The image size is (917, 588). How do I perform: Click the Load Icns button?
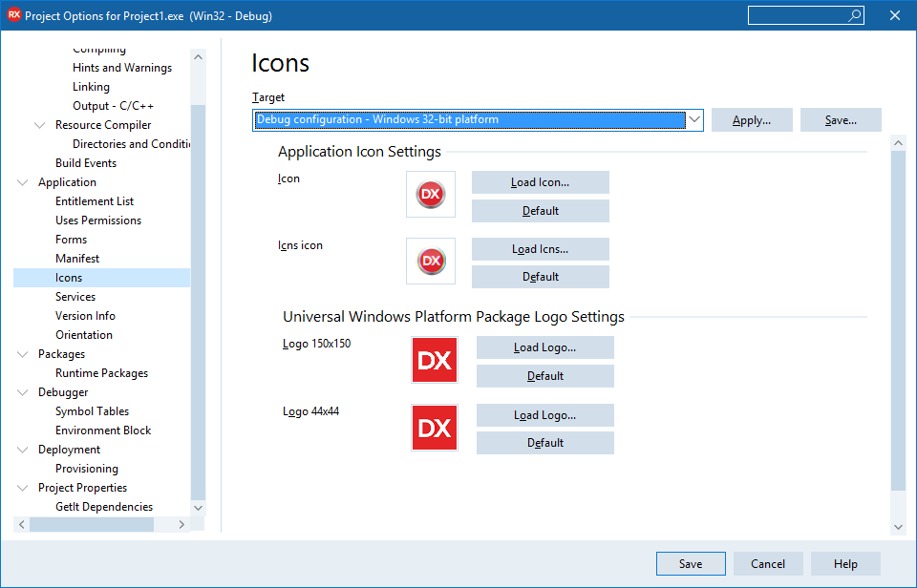pos(540,249)
